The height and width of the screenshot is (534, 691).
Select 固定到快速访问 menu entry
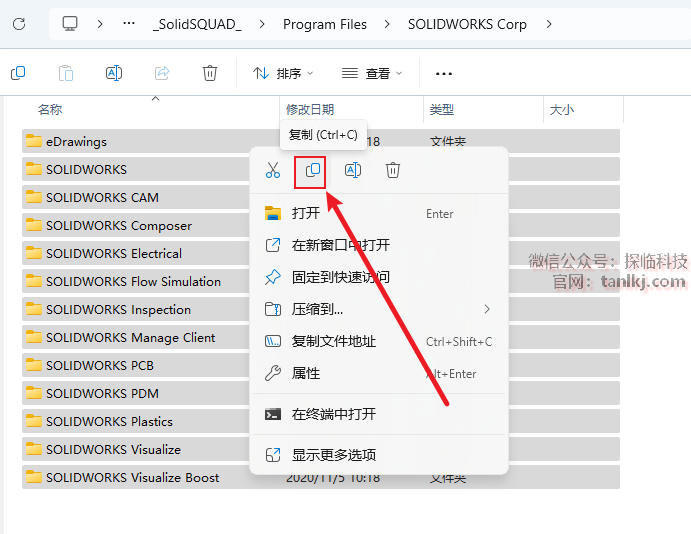[340, 277]
